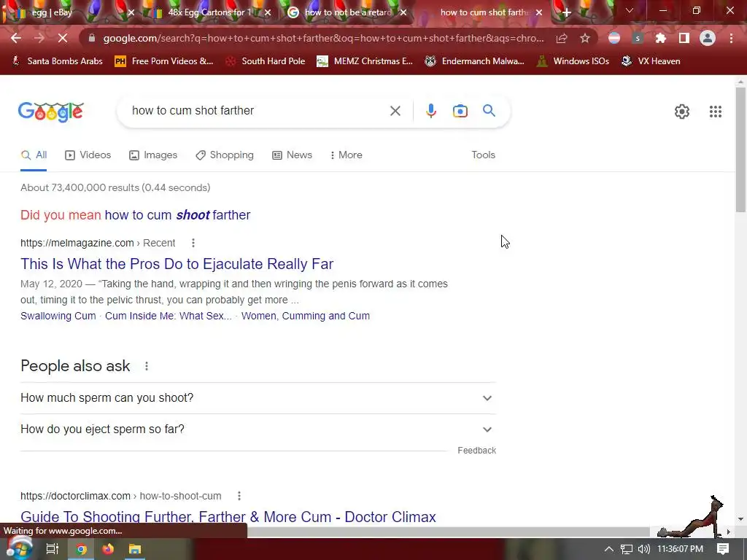Click the Google holiday logo
Image resolution: width=747 pixels, height=560 pixels.
(51, 112)
